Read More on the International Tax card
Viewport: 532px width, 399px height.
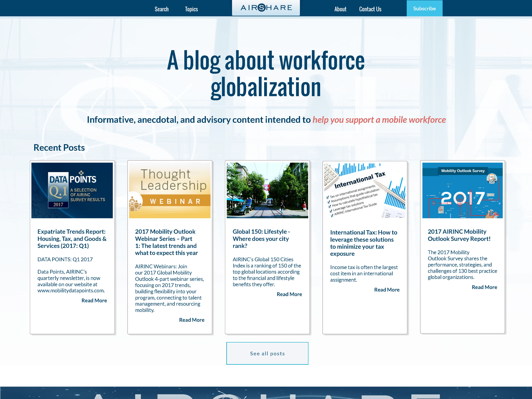(387, 290)
